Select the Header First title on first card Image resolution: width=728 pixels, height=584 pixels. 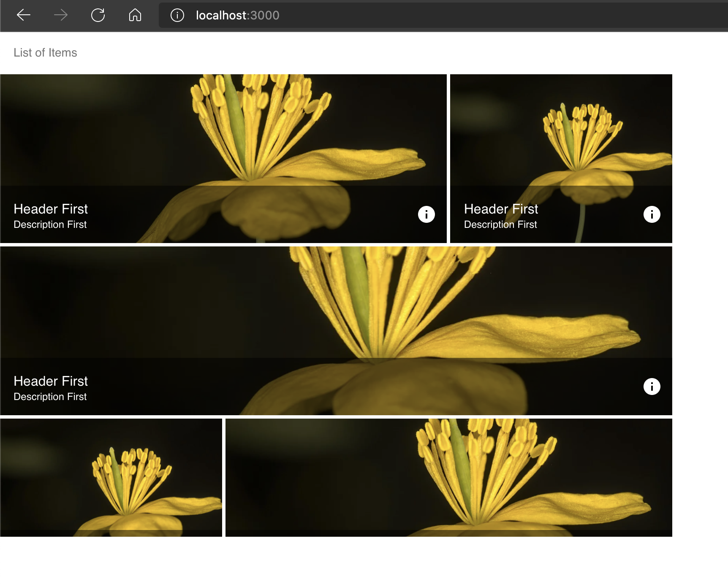pyautogui.click(x=51, y=209)
